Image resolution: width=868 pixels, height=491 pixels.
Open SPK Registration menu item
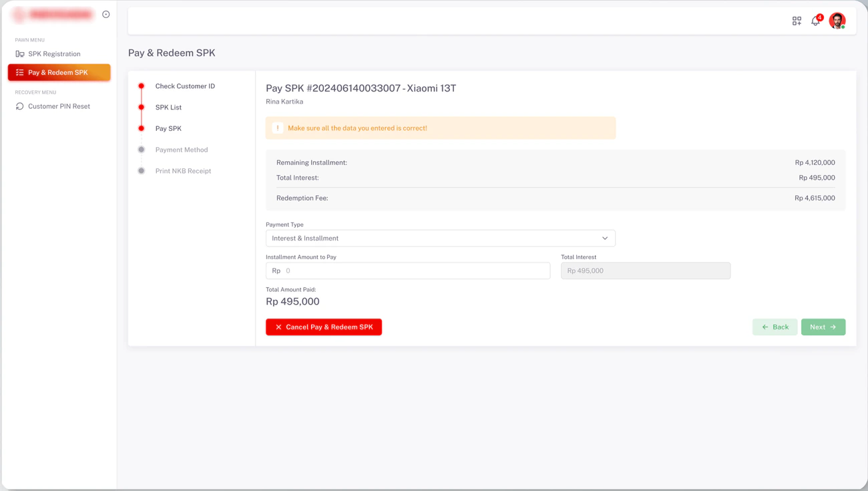click(x=59, y=54)
